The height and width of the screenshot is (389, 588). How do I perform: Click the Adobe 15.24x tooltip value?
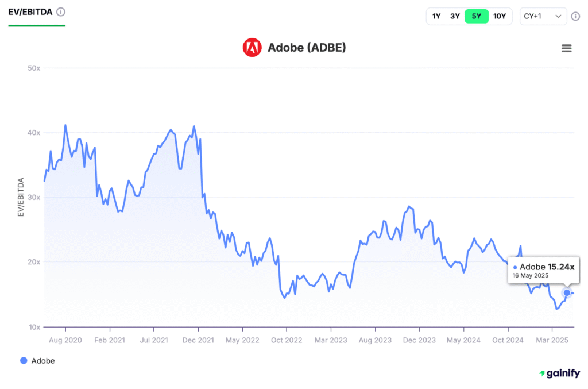tap(547, 267)
